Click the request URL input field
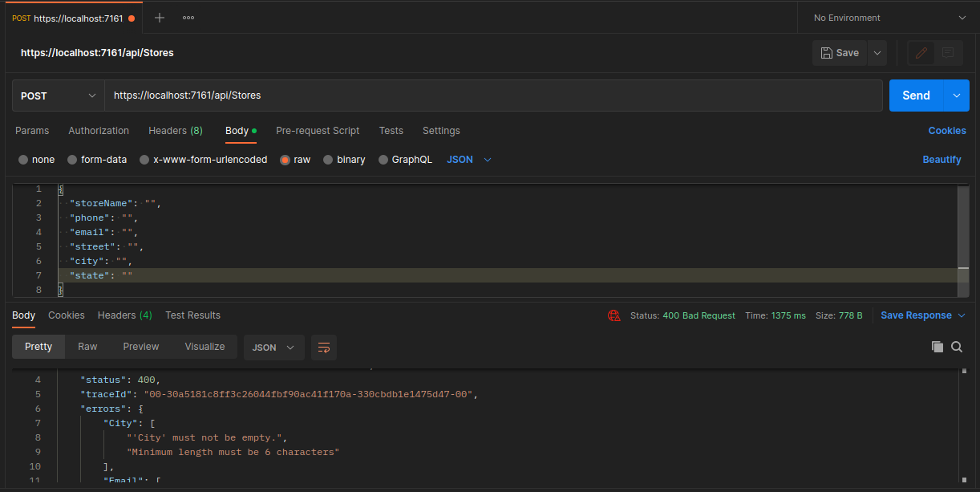This screenshot has width=980, height=492. [493, 96]
